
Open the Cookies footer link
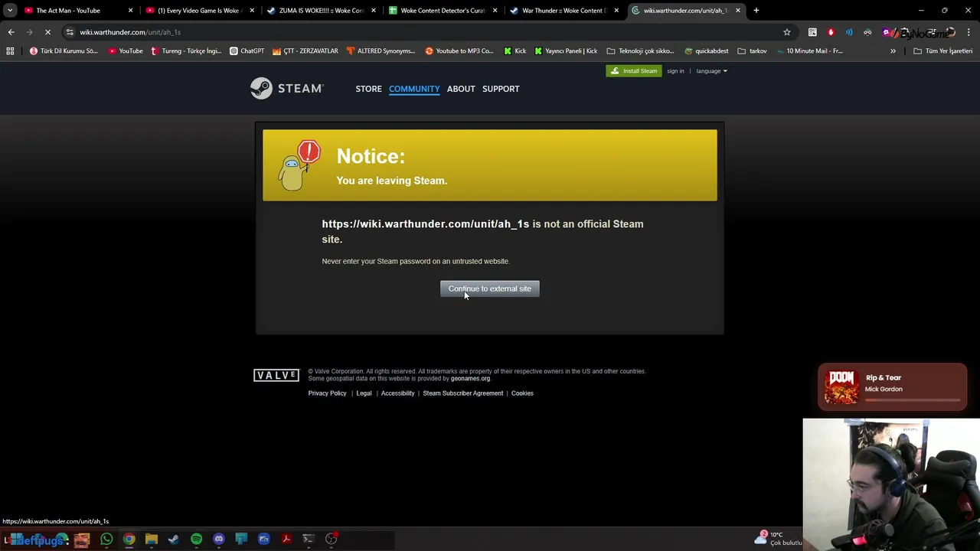(522, 393)
